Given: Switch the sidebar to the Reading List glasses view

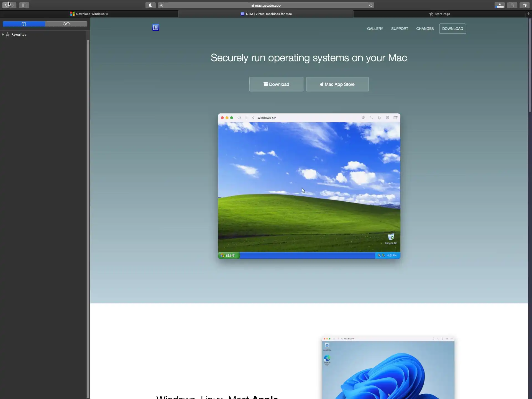Looking at the screenshot, I should pos(66,24).
